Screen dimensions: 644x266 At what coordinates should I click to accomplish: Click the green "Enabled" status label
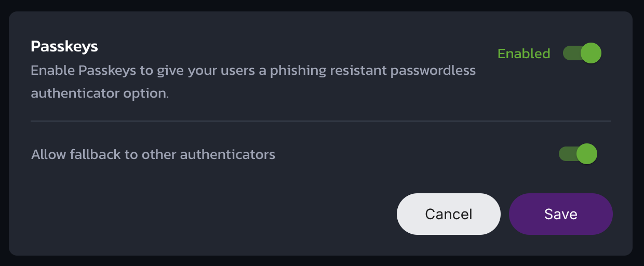[524, 54]
